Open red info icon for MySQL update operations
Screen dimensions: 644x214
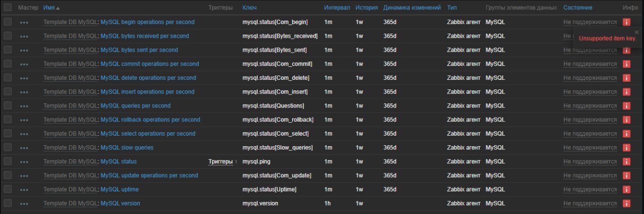point(626,175)
